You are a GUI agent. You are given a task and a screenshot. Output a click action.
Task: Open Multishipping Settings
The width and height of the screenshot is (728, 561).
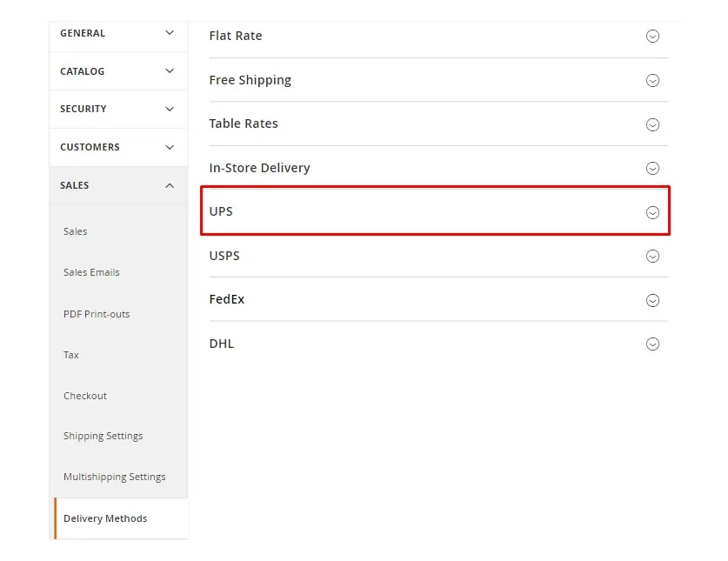point(114,477)
